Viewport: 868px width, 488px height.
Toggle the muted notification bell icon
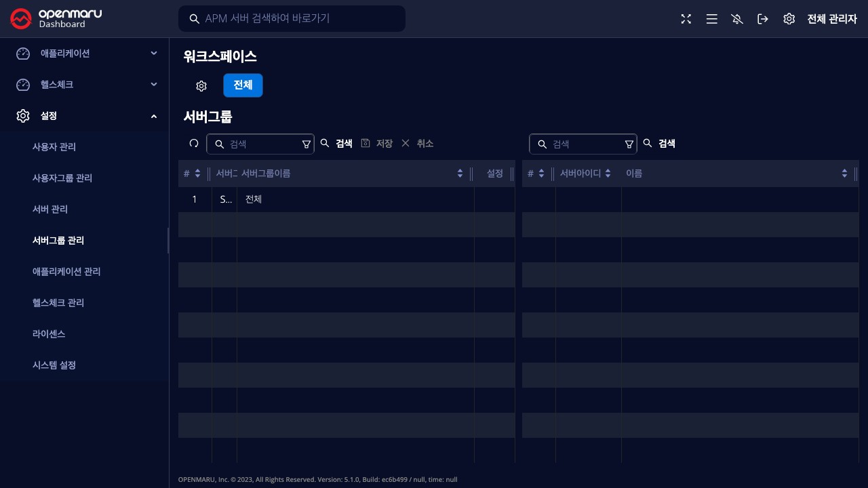(x=737, y=19)
